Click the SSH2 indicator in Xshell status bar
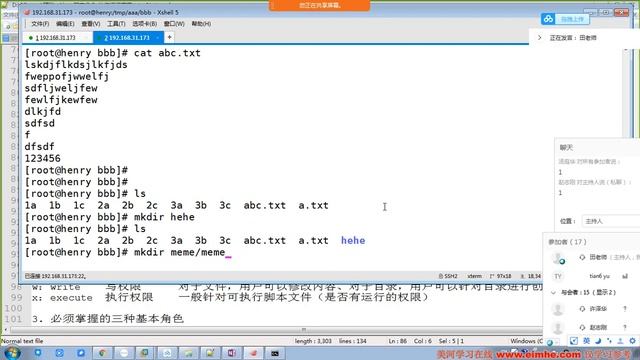Viewport: 640px width, 360px height. click(448, 276)
